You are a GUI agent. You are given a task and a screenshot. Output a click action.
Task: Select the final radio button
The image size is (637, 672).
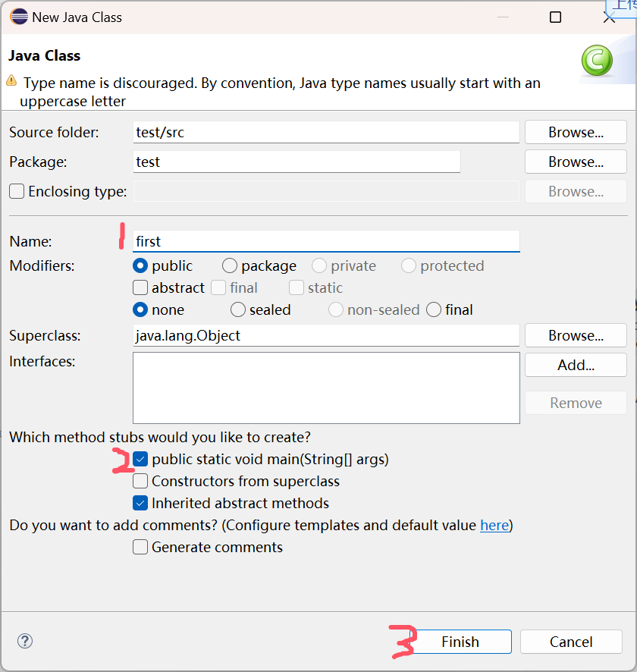(x=434, y=309)
